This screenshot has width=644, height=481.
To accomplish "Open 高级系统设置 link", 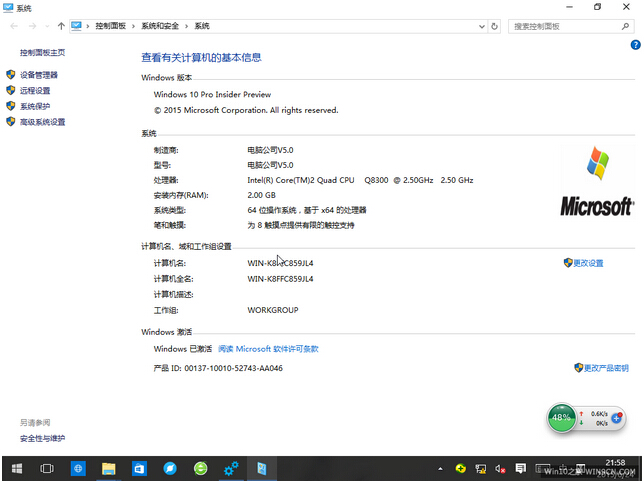I will (42, 123).
